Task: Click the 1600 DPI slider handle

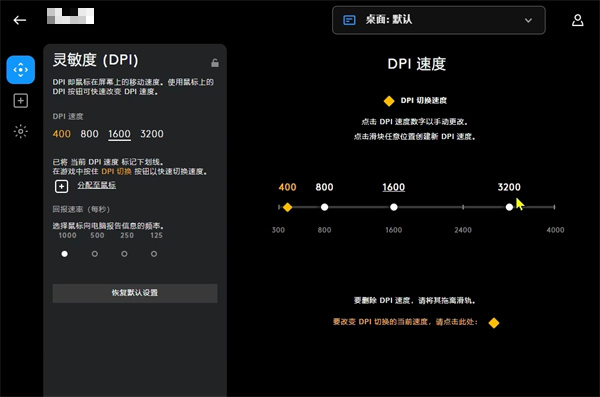Action: click(x=394, y=207)
